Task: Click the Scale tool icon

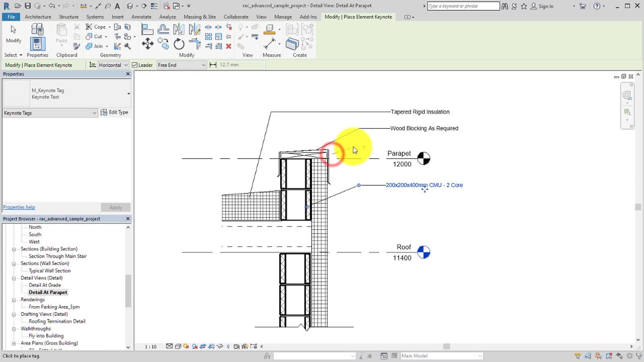Action: [x=219, y=36]
